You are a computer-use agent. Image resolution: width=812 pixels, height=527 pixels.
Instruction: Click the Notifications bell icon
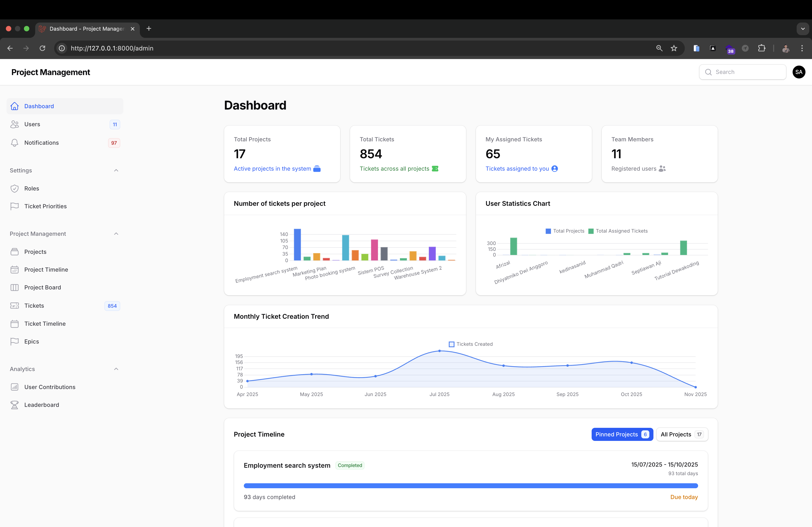(x=14, y=143)
